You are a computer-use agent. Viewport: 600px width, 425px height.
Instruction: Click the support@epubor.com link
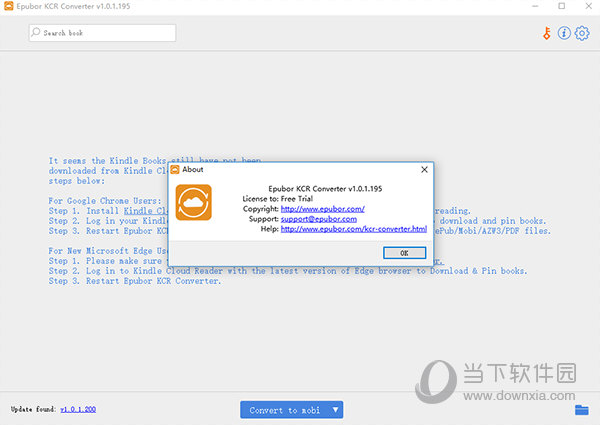pos(319,219)
